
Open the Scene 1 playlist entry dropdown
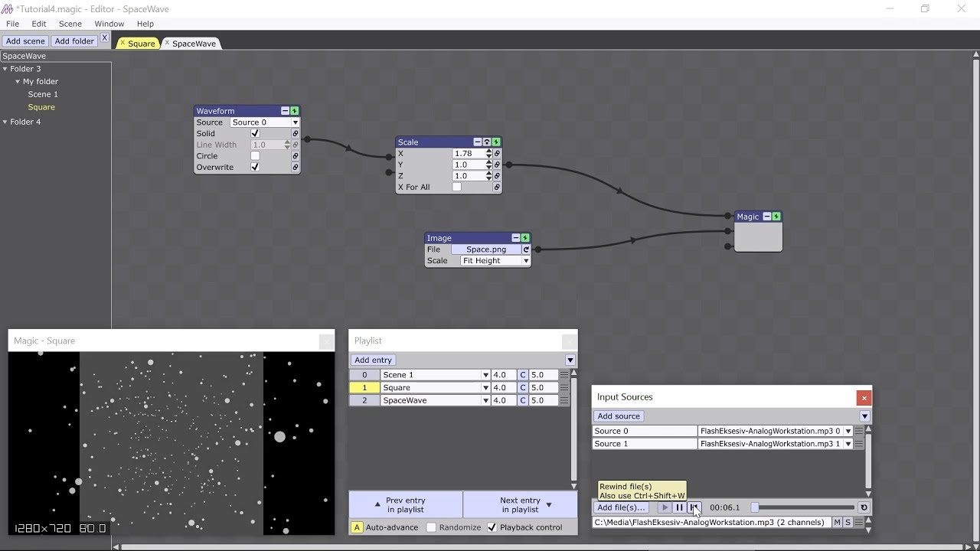[x=485, y=375]
